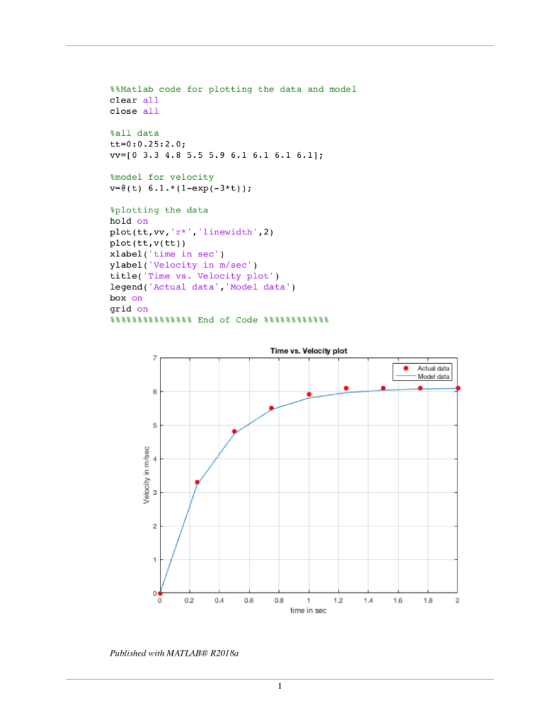Click the code line 'clear all'
This screenshot has width=560, height=725.
(x=134, y=100)
